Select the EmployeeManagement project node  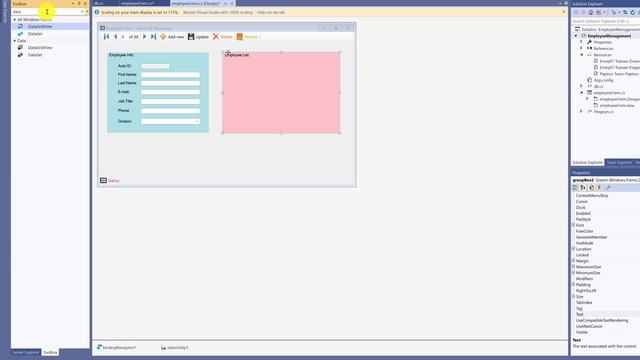[x=609, y=36]
